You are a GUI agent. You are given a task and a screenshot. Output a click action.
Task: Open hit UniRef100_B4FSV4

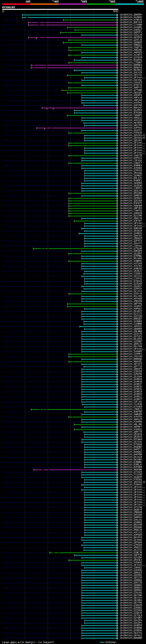(x=131, y=22)
